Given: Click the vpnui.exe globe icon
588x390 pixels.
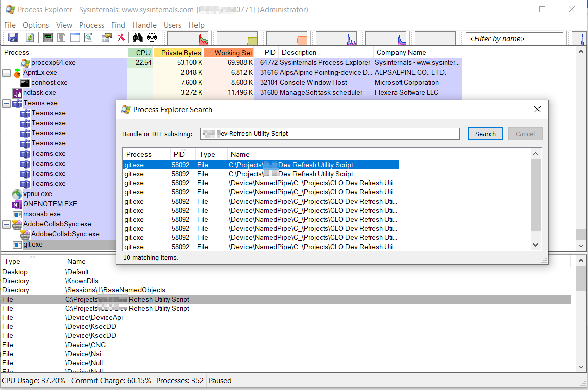Looking at the screenshot, I should 17,194.
